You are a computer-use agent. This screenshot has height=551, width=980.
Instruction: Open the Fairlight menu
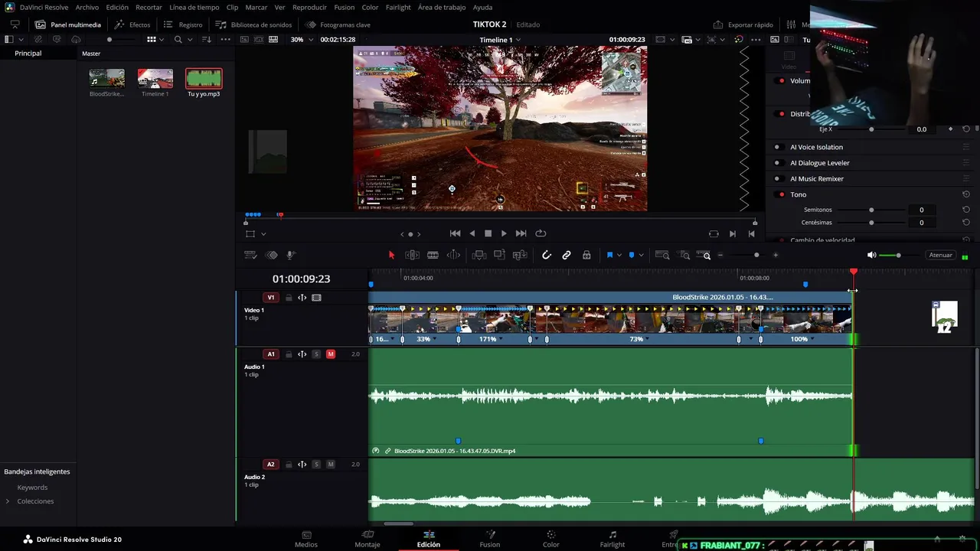click(398, 7)
